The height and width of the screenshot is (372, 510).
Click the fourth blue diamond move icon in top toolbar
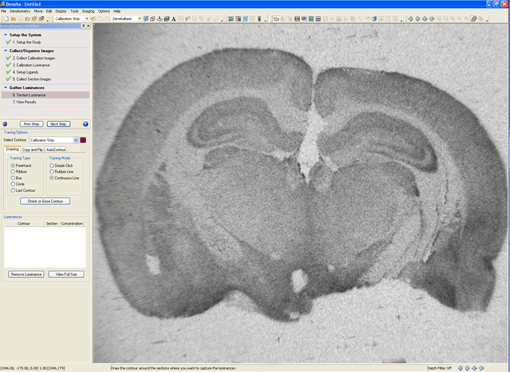click(432, 19)
